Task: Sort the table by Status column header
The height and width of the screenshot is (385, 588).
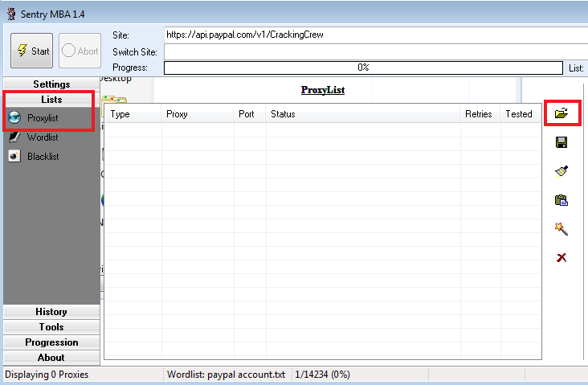Action: tap(362, 114)
